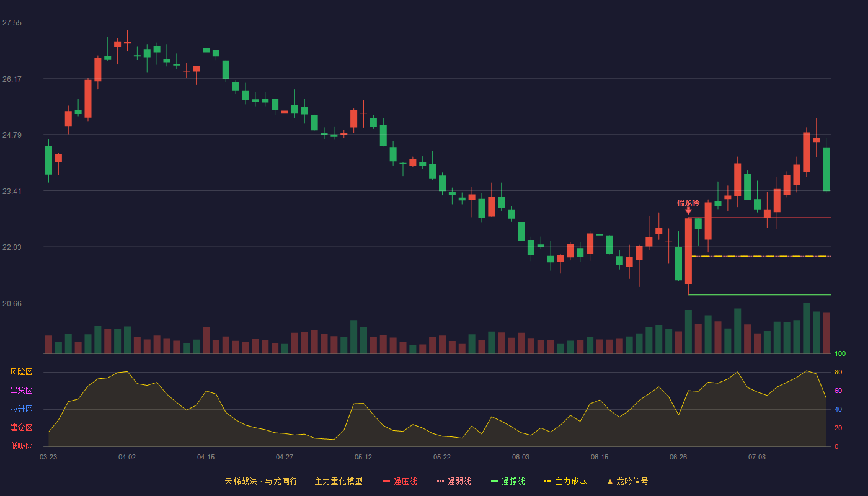868x496 pixels.
Task: Click the 07-08 date axis tick
Action: [x=757, y=457]
